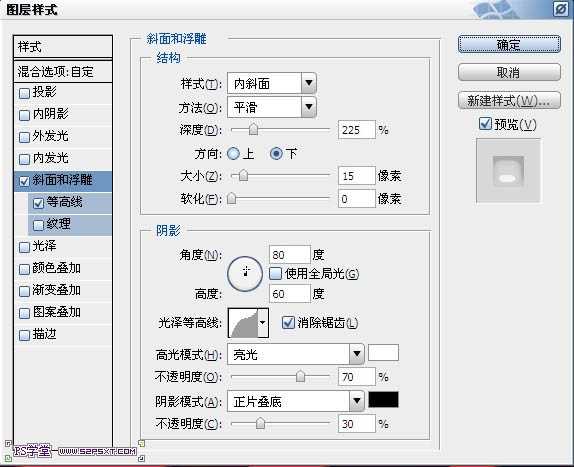Enable the 纹理 texture checkbox
Image resolution: width=574 pixels, height=467 pixels.
tap(38, 225)
